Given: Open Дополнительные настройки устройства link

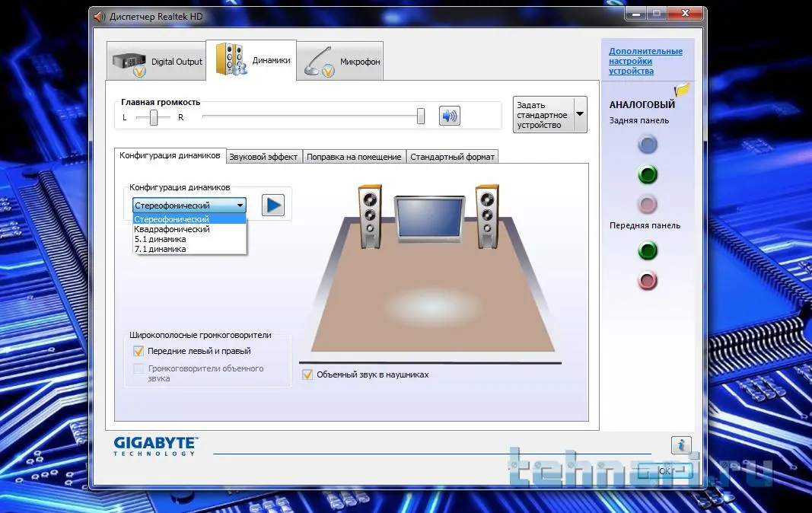Looking at the screenshot, I should [645, 61].
